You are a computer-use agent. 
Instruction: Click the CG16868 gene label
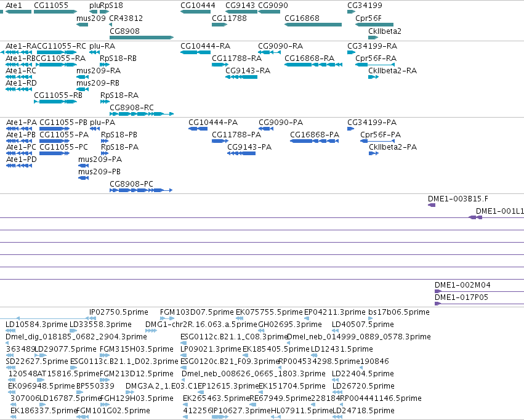(302, 18)
